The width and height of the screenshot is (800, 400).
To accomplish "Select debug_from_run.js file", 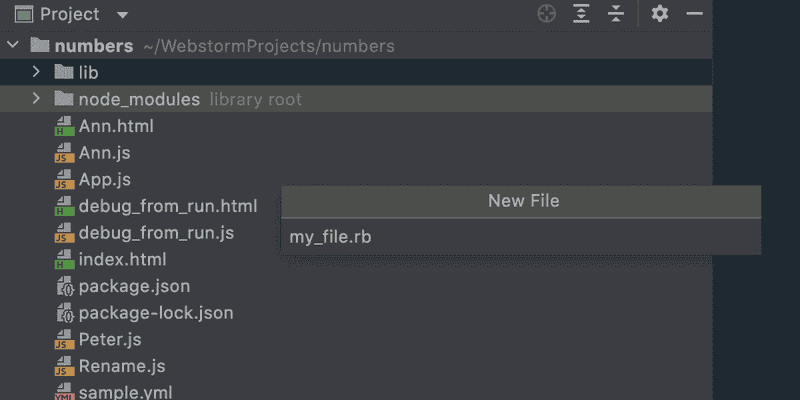I will tap(156, 233).
